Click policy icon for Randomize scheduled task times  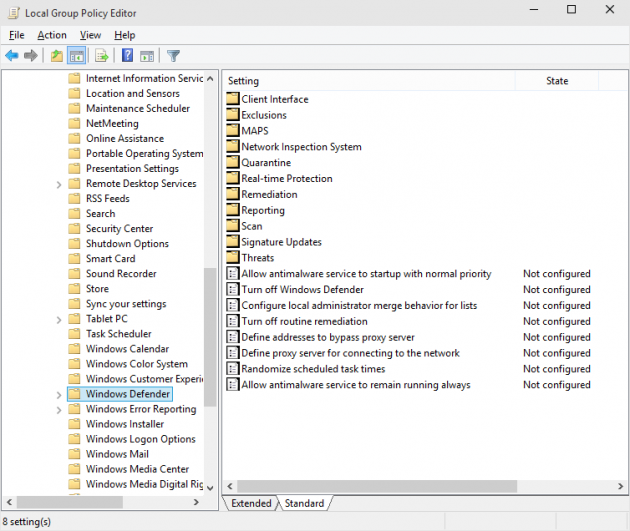click(x=232, y=369)
